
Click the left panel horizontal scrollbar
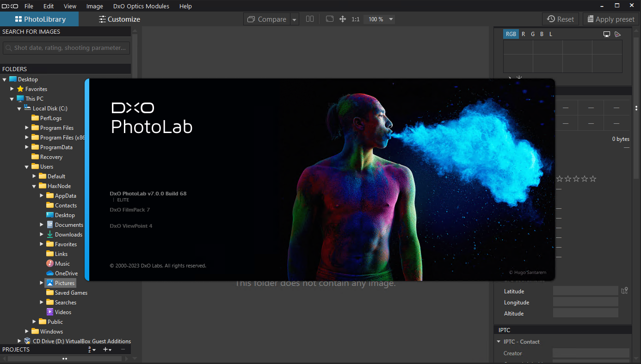coord(65,358)
